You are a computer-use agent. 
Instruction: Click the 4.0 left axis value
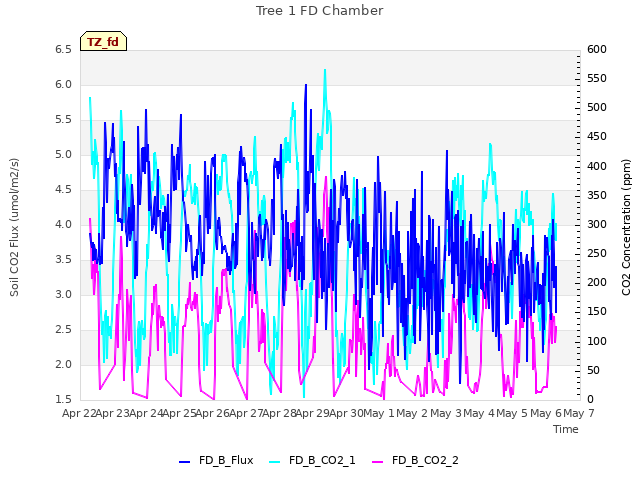tap(64, 224)
